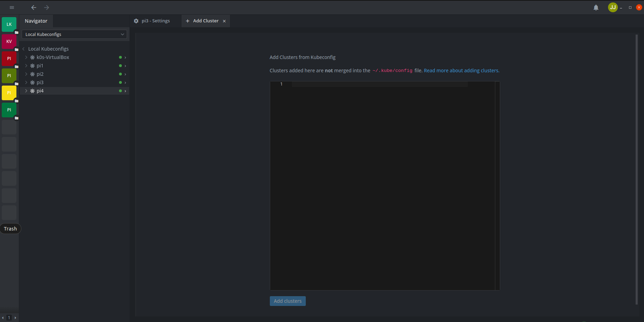The height and width of the screenshot is (322, 644).
Task: Select the yellow PI hotbar cluster icon
Action: (x=9, y=93)
